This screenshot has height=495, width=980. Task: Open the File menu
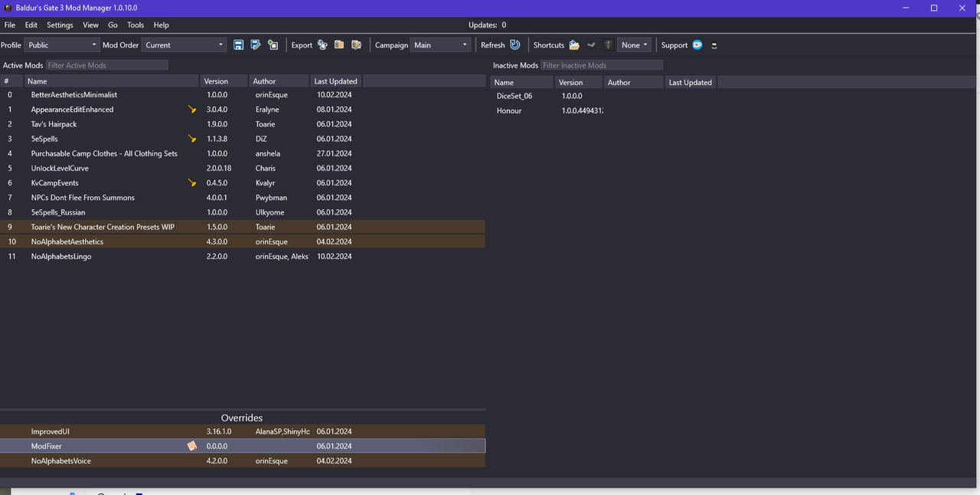[10, 25]
